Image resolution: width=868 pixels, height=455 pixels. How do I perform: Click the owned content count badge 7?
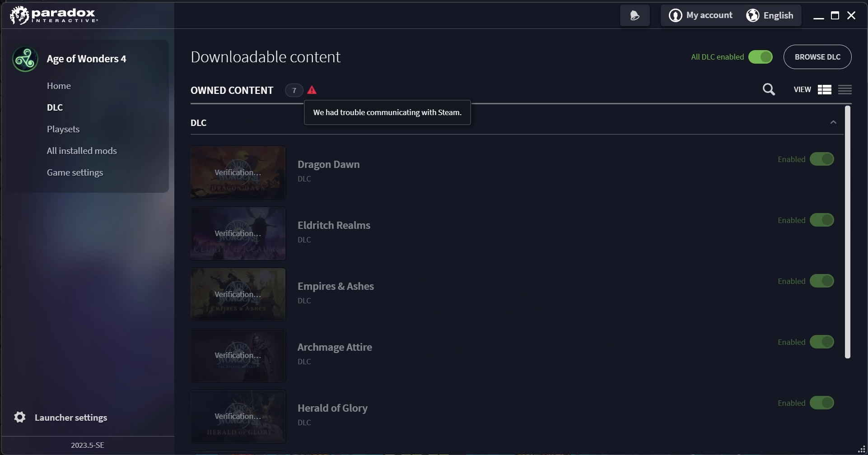(x=294, y=90)
